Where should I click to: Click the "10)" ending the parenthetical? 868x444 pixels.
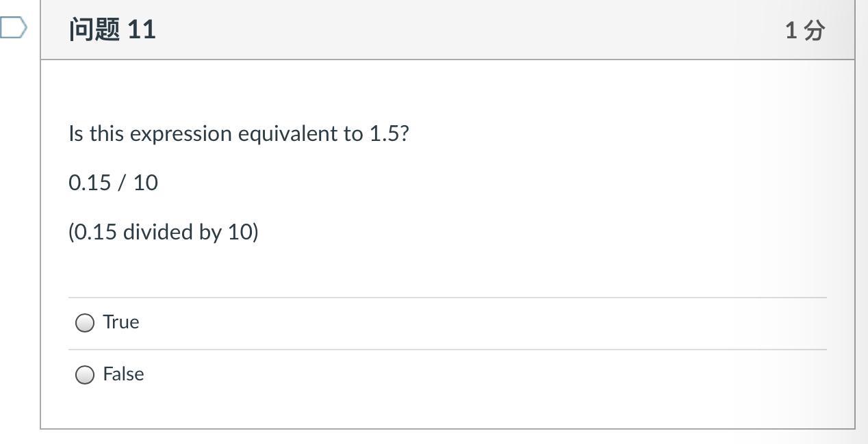pos(243,232)
